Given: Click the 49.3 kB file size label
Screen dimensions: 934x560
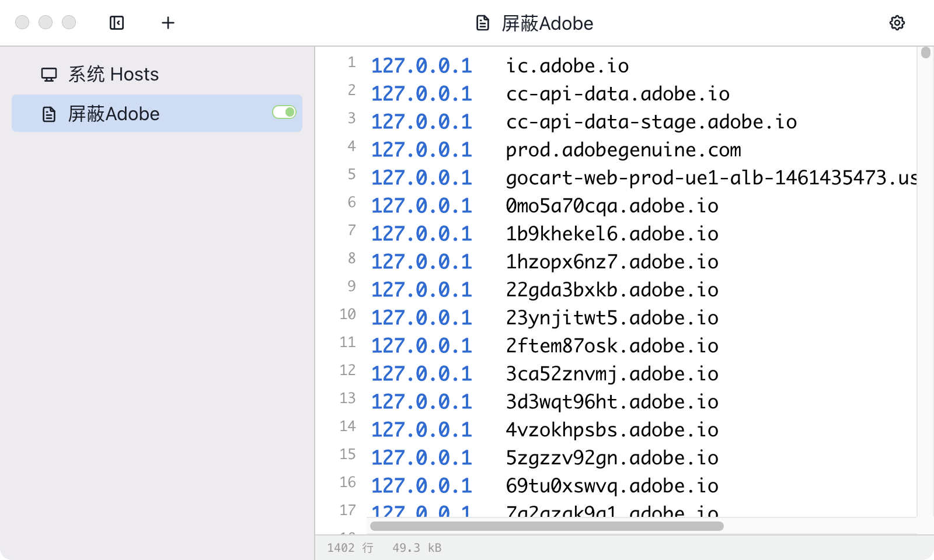Looking at the screenshot, I should tap(417, 547).
